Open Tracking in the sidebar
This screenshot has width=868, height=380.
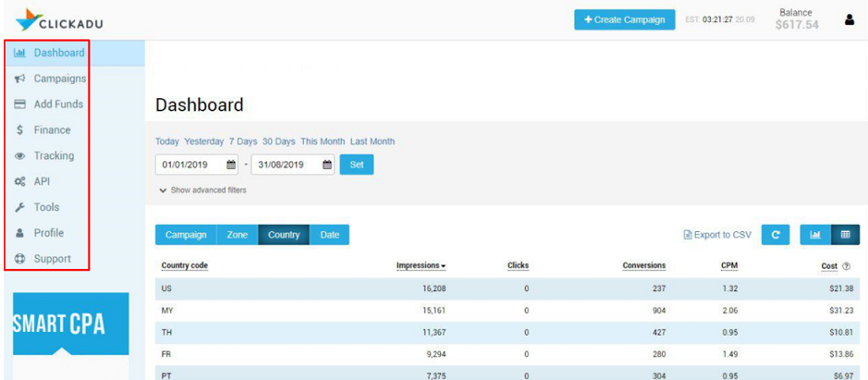(x=54, y=155)
